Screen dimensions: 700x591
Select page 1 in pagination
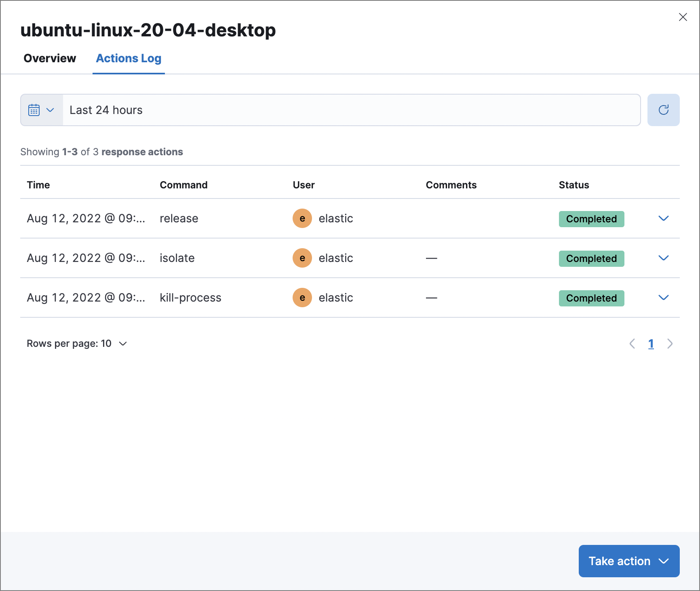651,344
